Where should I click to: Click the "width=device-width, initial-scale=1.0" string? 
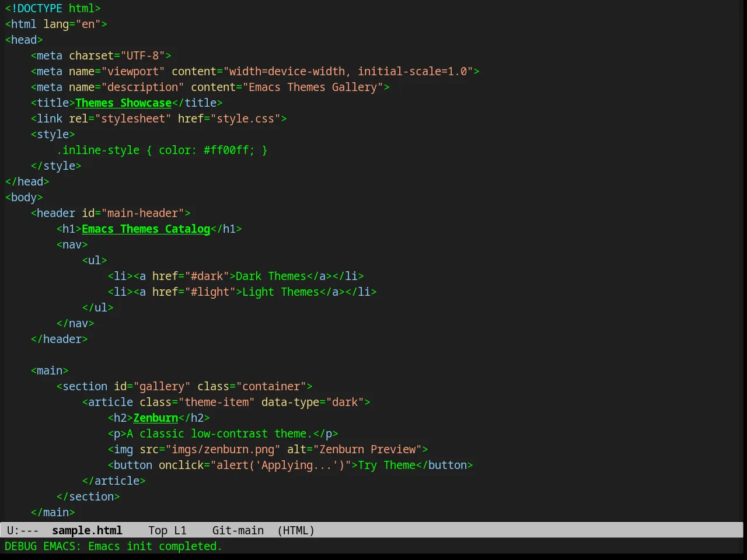pyautogui.click(x=348, y=71)
